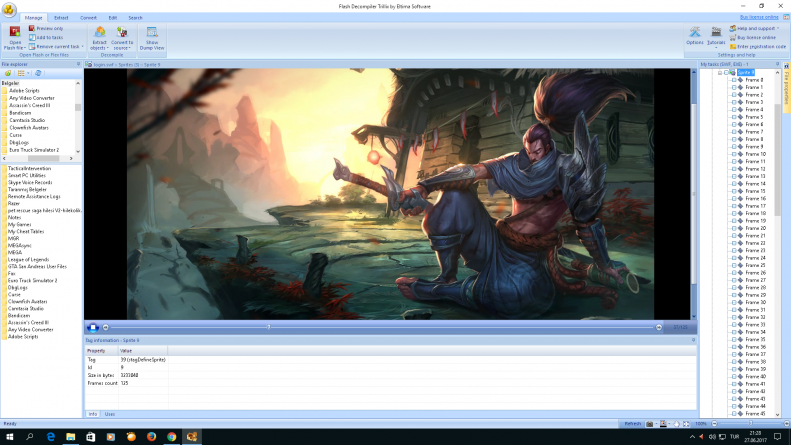The height and width of the screenshot is (445, 791).
Task: Click the Windows Start button
Action: (x=10, y=437)
